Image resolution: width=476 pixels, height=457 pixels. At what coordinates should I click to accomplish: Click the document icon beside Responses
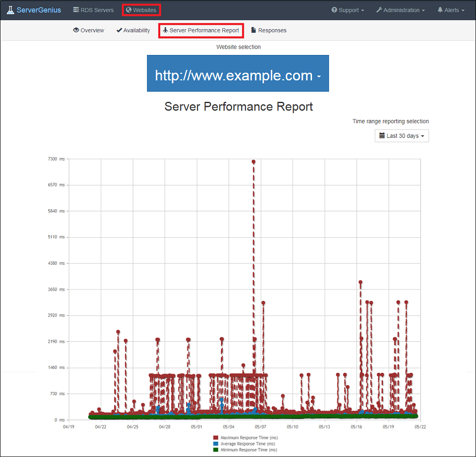coord(254,30)
